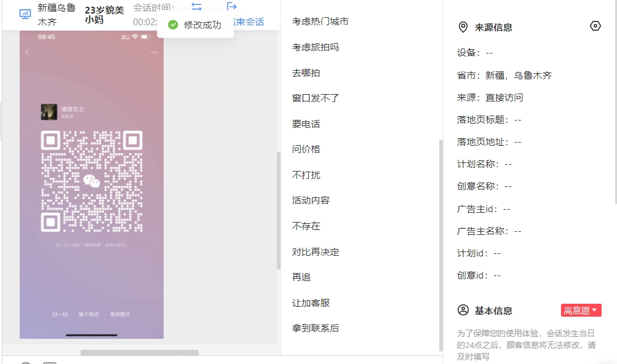Image resolution: width=617 pixels, height=364 pixels.
Task: Click the 省市: 新疆, 乌鲁木齐 row
Action: [504, 76]
